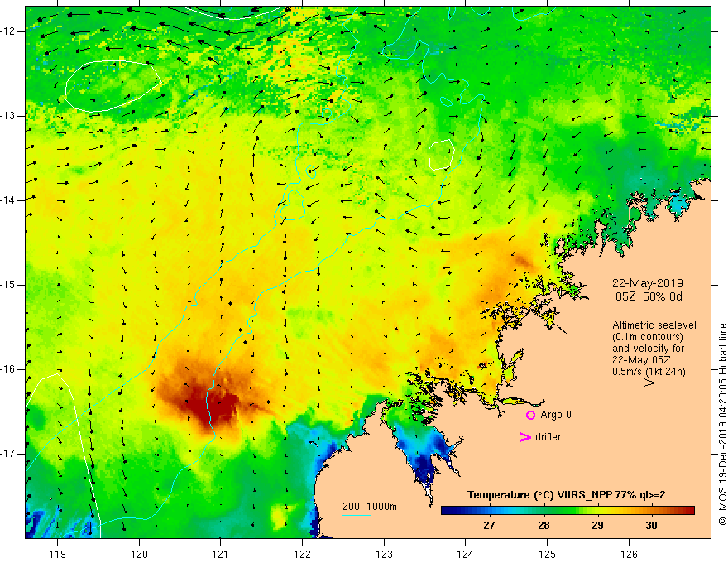Click longitude axis label '122'

pos(302,554)
